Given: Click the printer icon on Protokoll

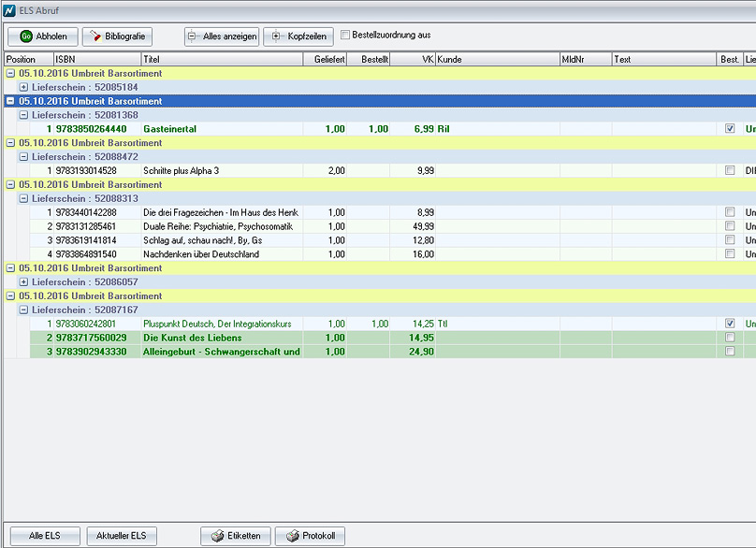Looking at the screenshot, I should point(292,536).
